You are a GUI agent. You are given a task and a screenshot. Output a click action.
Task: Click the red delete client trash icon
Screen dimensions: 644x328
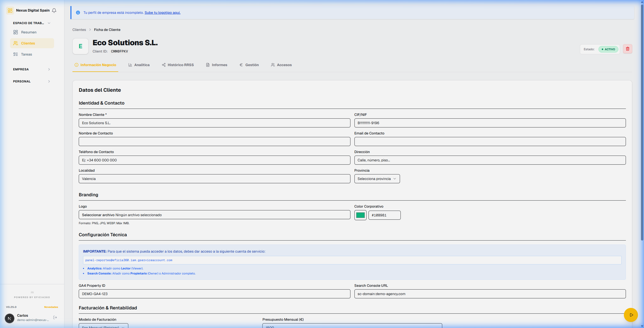tap(627, 49)
